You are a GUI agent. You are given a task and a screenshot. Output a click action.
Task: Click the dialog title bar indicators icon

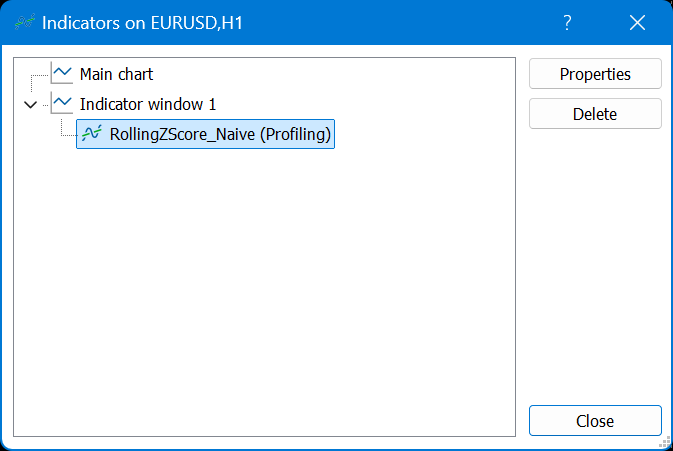[24, 22]
